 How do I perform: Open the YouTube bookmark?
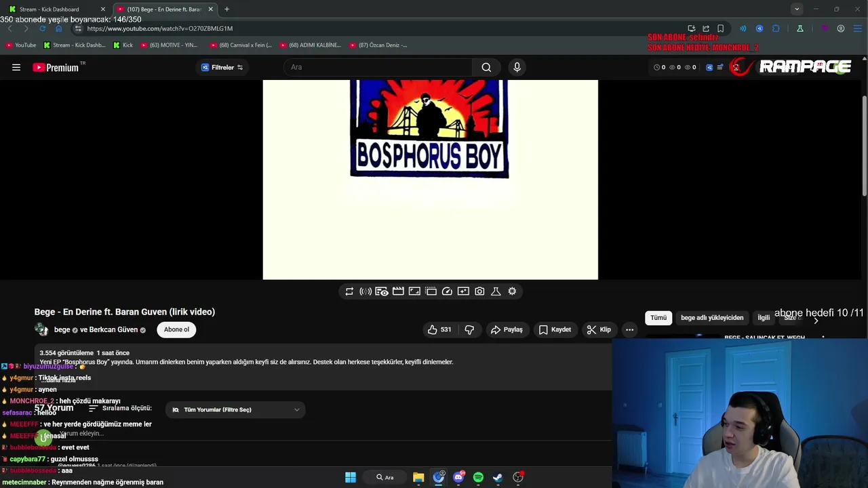(x=21, y=45)
